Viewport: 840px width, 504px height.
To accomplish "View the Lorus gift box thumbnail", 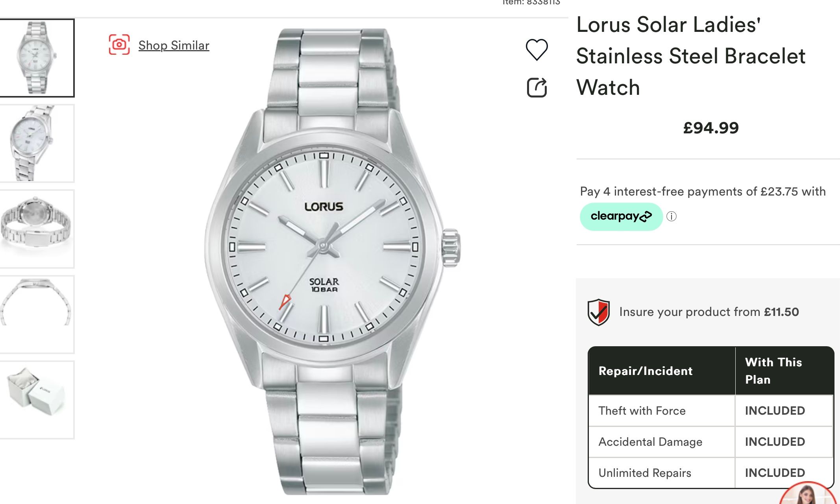I will pyautogui.click(x=37, y=399).
